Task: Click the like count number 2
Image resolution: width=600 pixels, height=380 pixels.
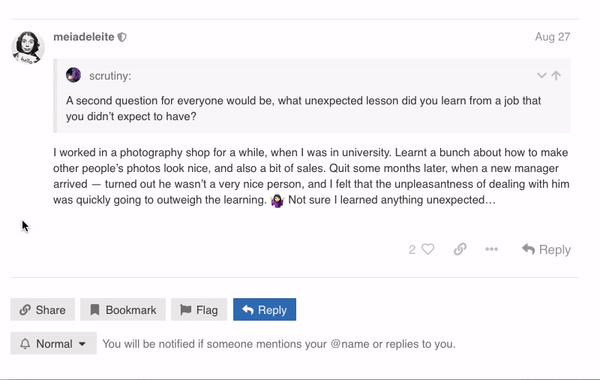Action: (x=412, y=250)
